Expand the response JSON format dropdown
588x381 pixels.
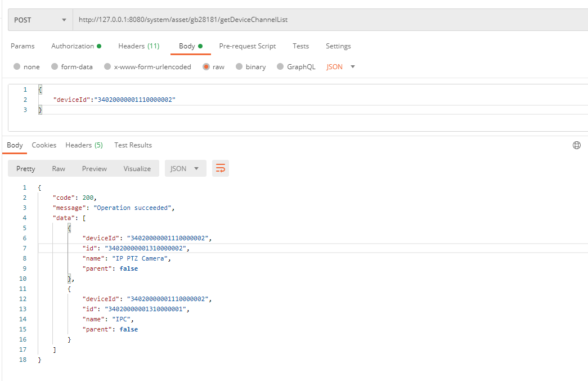pyautogui.click(x=185, y=168)
